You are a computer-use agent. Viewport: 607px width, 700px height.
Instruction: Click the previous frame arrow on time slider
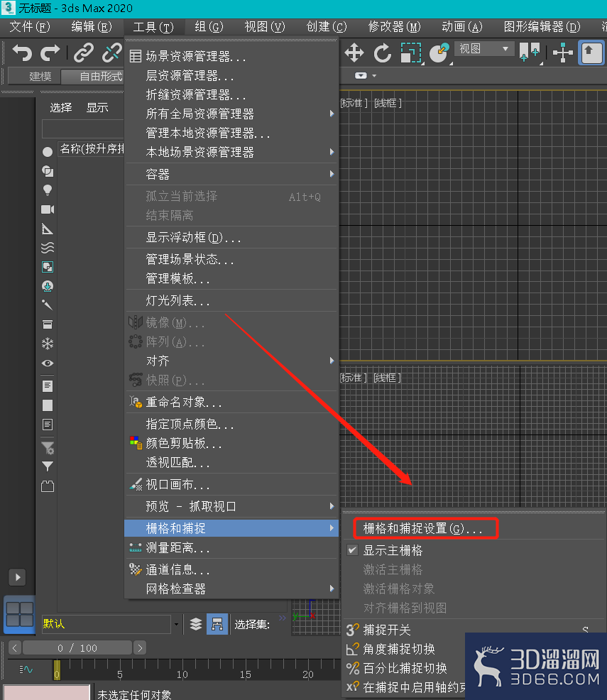(x=15, y=647)
